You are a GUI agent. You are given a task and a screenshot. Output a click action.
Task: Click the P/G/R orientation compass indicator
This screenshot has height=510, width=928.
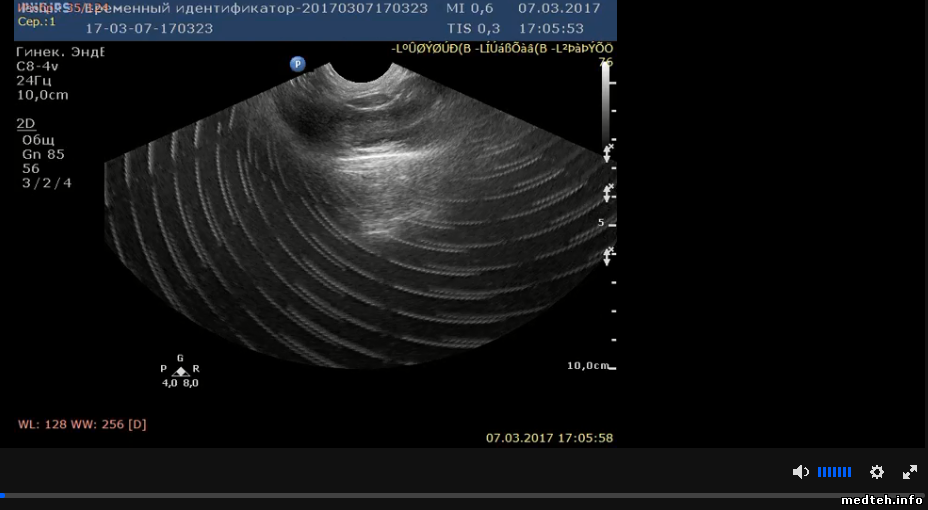pyautogui.click(x=181, y=371)
